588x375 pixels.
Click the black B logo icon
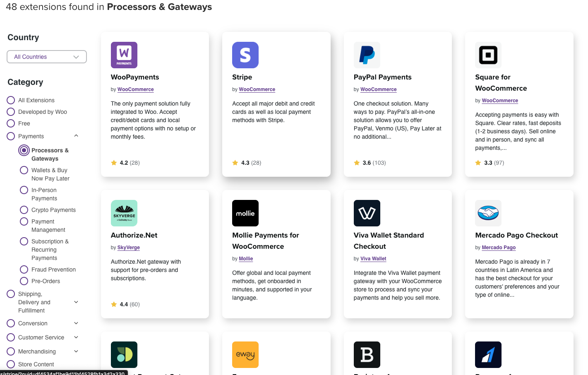[367, 355]
